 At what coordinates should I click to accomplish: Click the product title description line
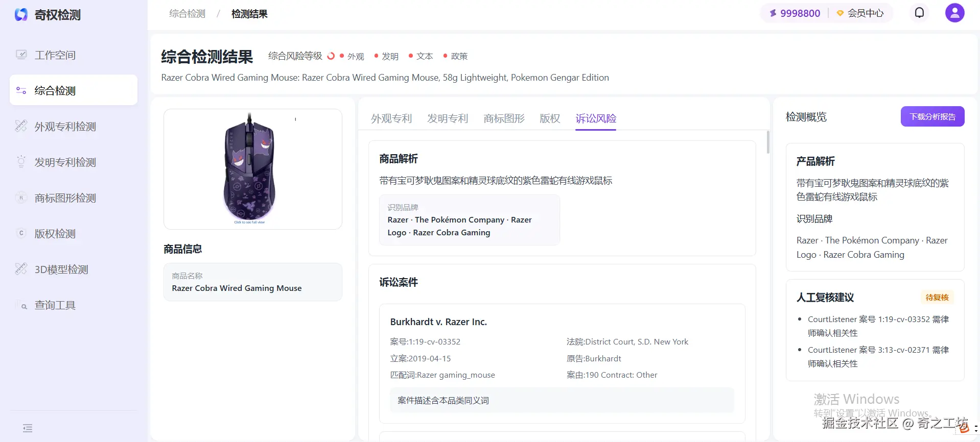[x=385, y=78]
